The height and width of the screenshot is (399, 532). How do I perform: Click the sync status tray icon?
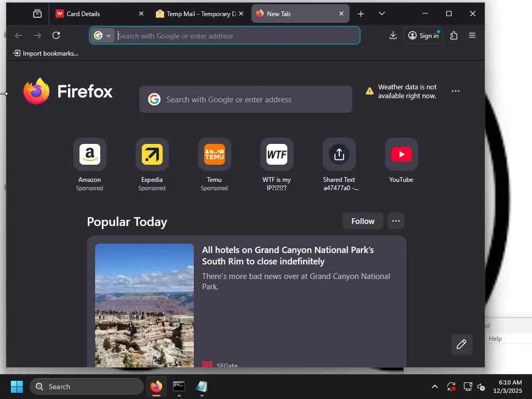451,387
